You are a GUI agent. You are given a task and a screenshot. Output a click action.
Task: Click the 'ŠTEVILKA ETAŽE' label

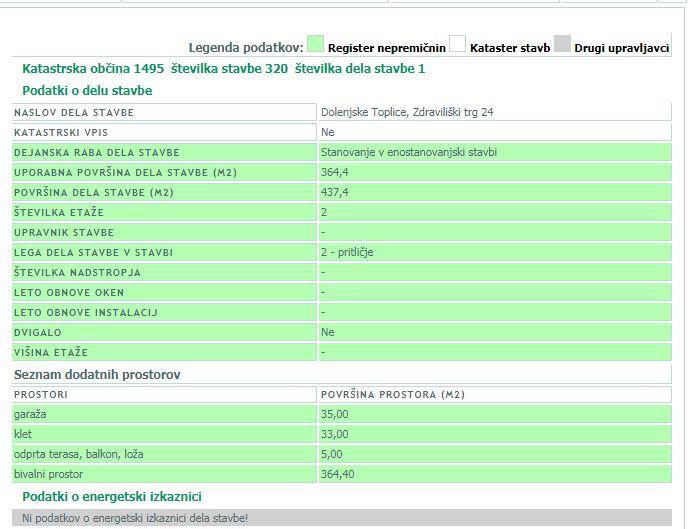[x=59, y=212]
